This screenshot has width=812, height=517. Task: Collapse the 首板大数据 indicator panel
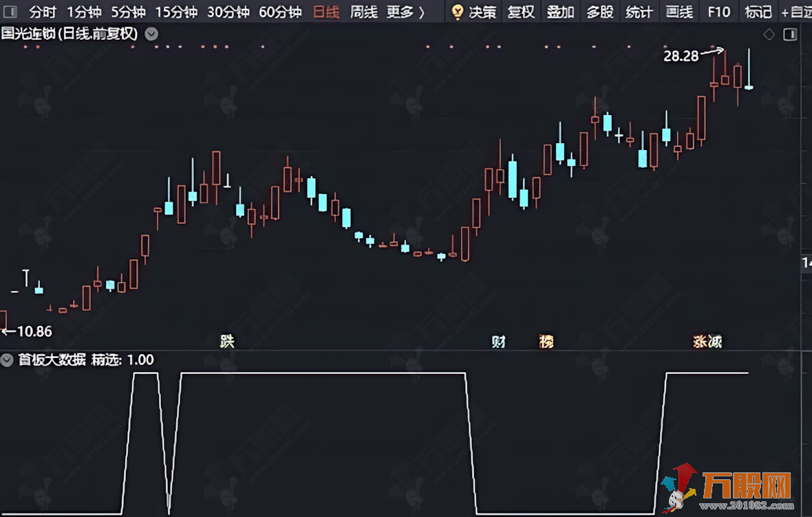[x=8, y=360]
